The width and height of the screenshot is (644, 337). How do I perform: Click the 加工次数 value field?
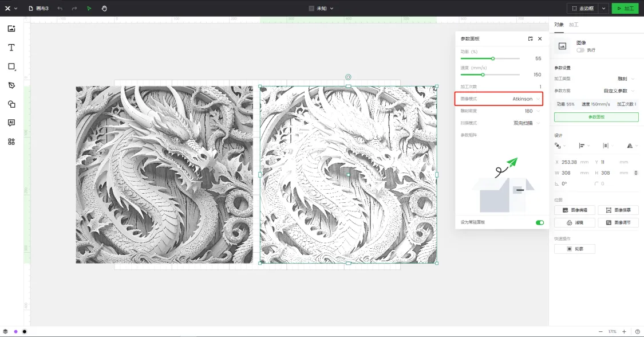(540, 87)
